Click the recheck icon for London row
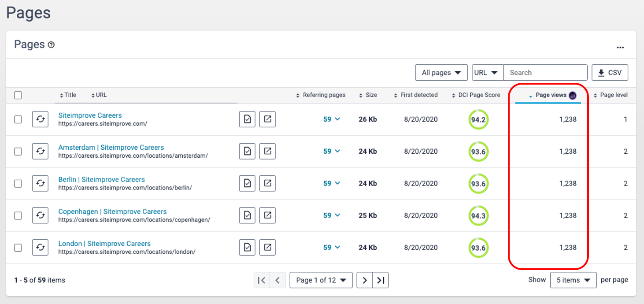The image size is (644, 304). point(40,248)
